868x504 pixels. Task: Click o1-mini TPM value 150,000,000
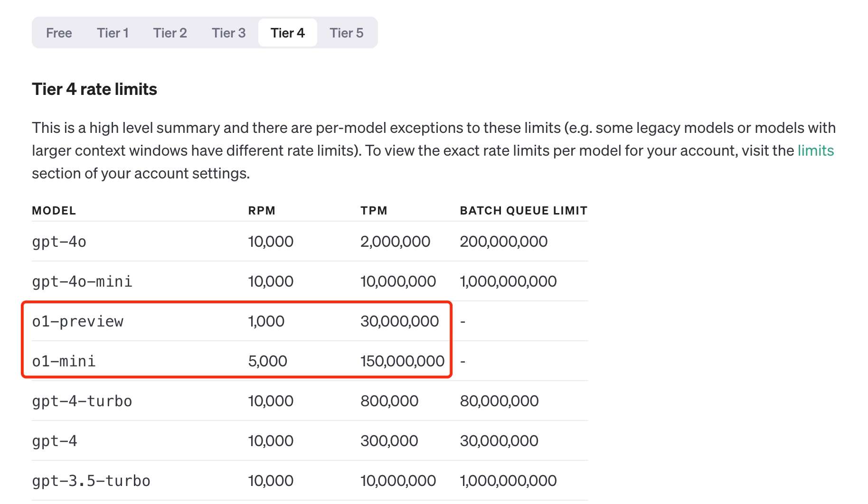(402, 361)
